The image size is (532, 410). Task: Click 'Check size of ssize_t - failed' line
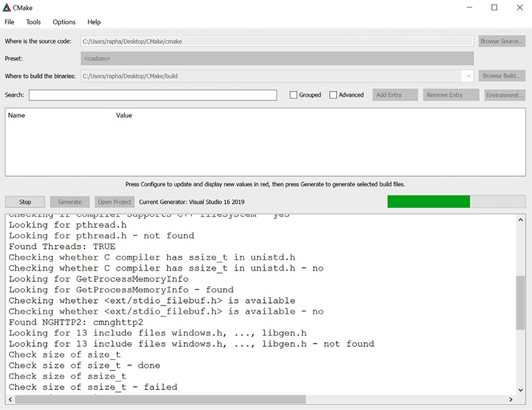coord(93,387)
